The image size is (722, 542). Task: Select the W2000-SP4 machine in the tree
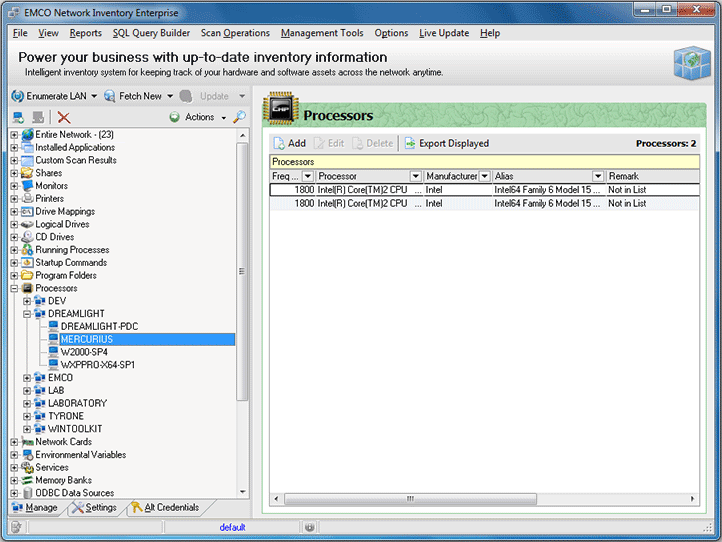point(84,352)
